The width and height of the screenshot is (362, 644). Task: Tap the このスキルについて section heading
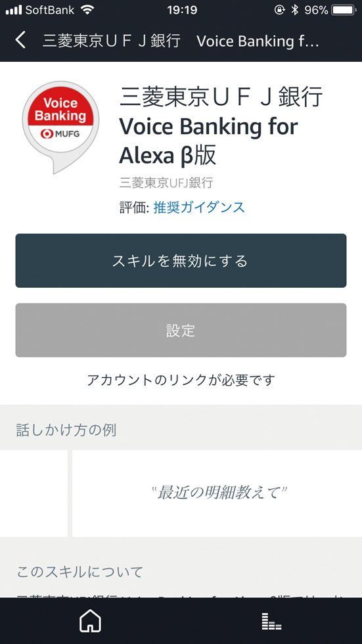[79, 572]
